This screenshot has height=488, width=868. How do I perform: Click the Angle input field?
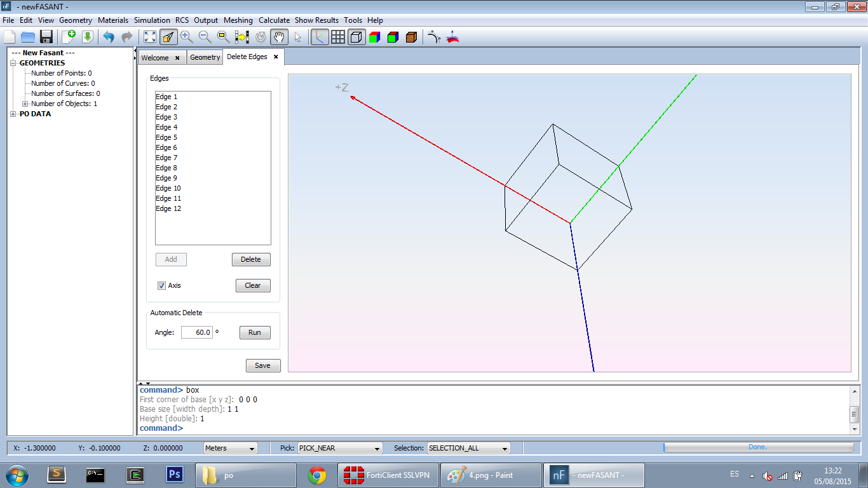click(x=196, y=332)
